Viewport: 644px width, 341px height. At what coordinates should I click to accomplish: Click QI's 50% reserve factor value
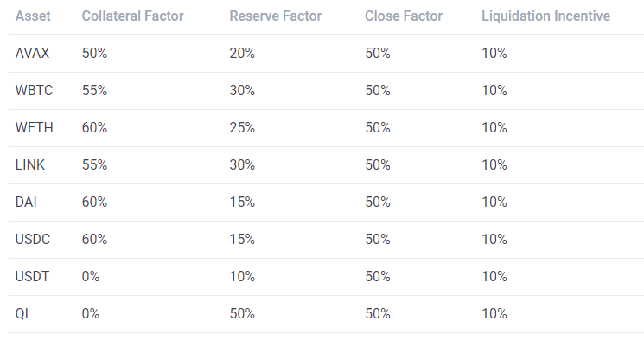[242, 314]
